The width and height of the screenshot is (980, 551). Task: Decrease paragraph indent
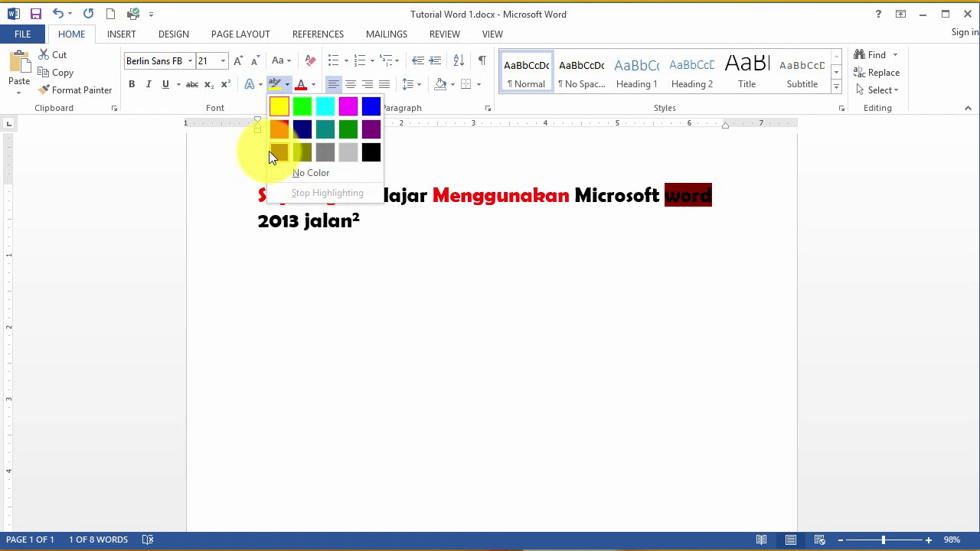click(x=418, y=60)
